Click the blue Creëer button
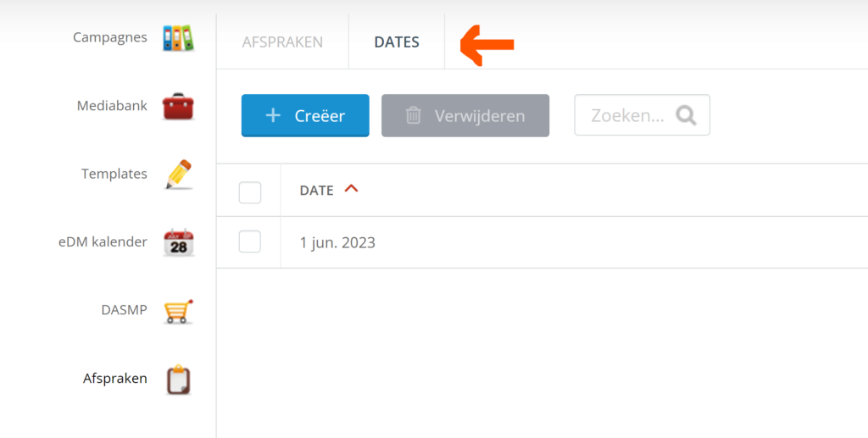Image resolution: width=868 pixels, height=438 pixels. click(x=305, y=115)
